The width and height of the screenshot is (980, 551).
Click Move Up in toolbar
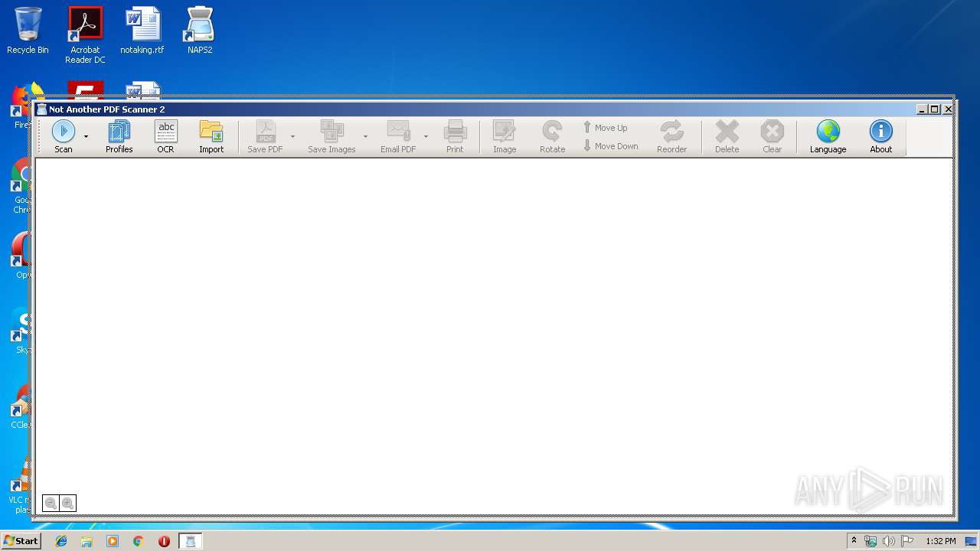(605, 128)
